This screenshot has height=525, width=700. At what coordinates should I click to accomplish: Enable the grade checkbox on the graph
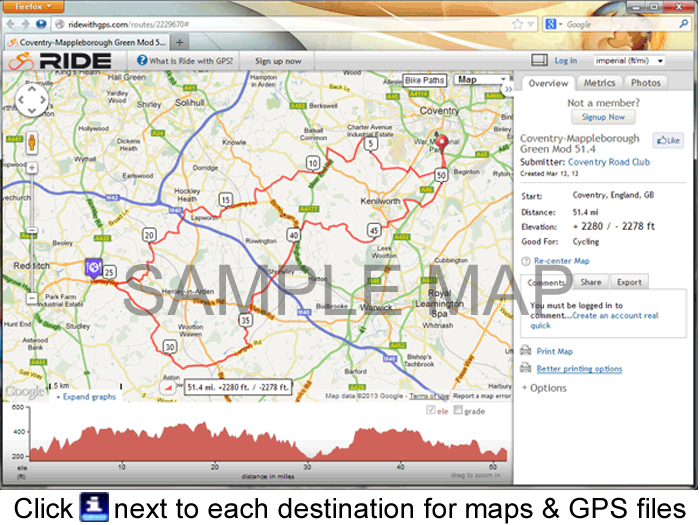coord(458,411)
